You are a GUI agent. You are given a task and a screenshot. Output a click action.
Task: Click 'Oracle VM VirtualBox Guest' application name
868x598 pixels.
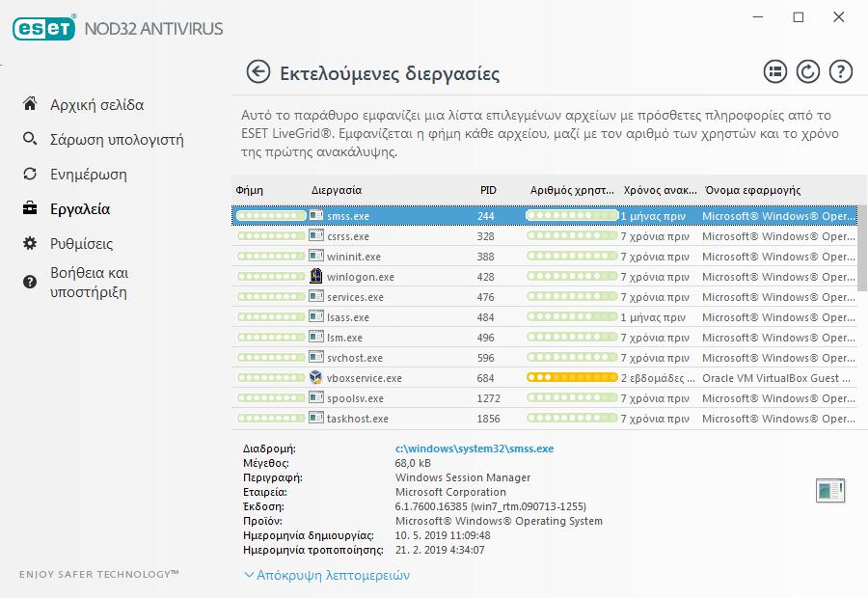tap(776, 378)
